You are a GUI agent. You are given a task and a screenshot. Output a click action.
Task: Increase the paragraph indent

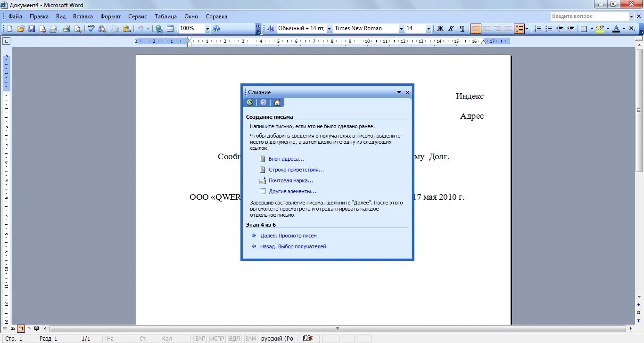tap(570, 29)
